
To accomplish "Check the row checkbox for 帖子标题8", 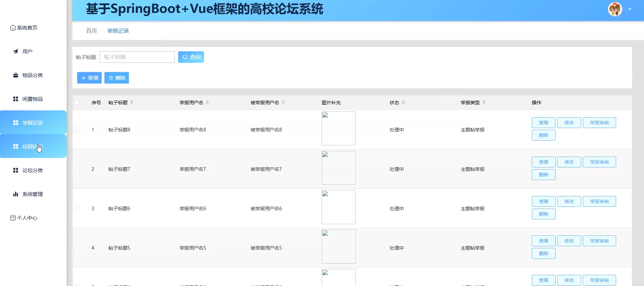I will click(x=77, y=130).
